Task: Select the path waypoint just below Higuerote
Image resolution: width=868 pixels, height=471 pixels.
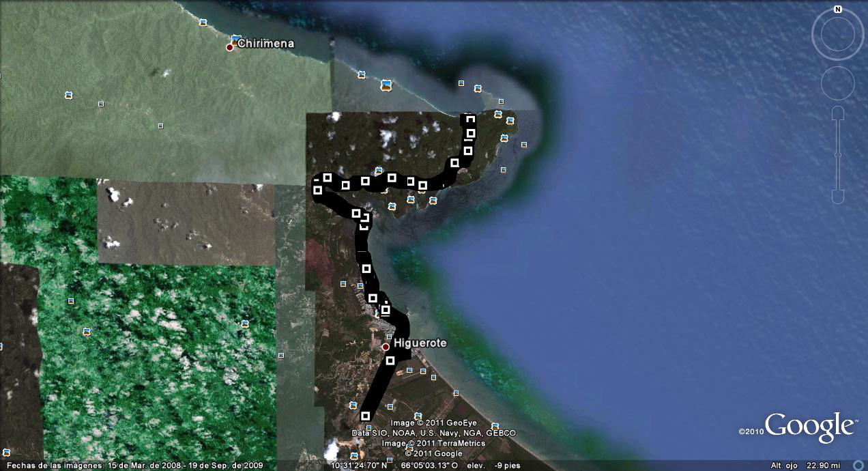Action: tap(390, 360)
